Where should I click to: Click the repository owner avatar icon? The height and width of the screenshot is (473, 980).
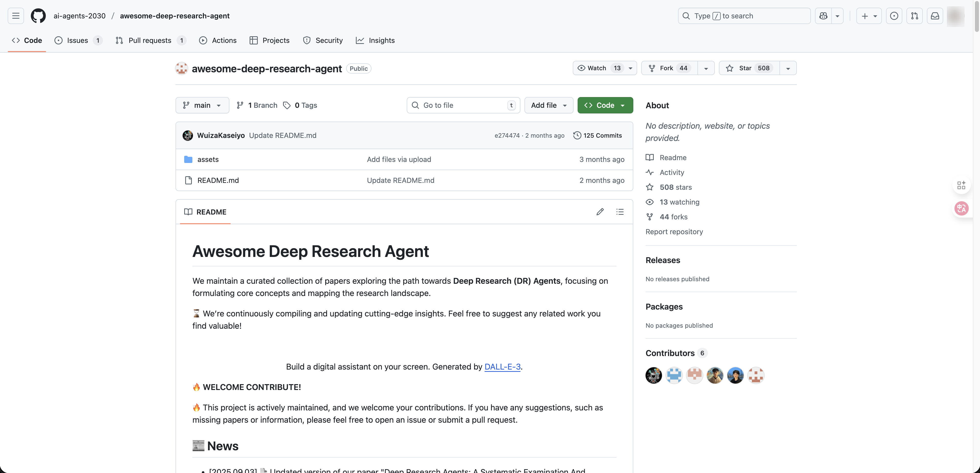(x=181, y=68)
